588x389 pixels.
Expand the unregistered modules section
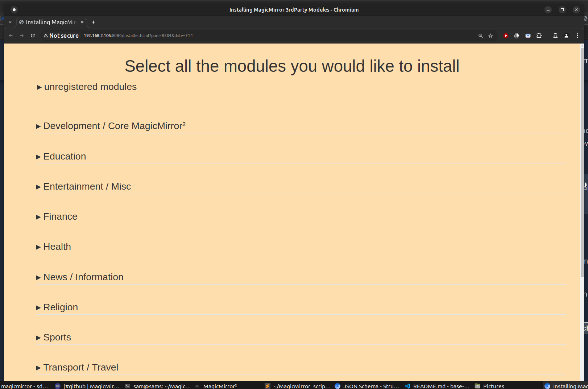click(x=87, y=87)
